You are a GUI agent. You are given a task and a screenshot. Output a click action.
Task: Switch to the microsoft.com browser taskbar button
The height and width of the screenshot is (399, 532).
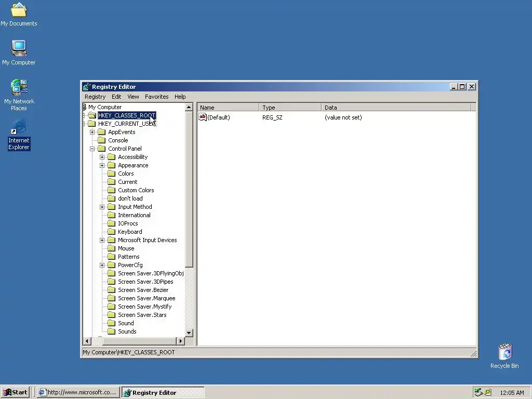click(x=78, y=392)
